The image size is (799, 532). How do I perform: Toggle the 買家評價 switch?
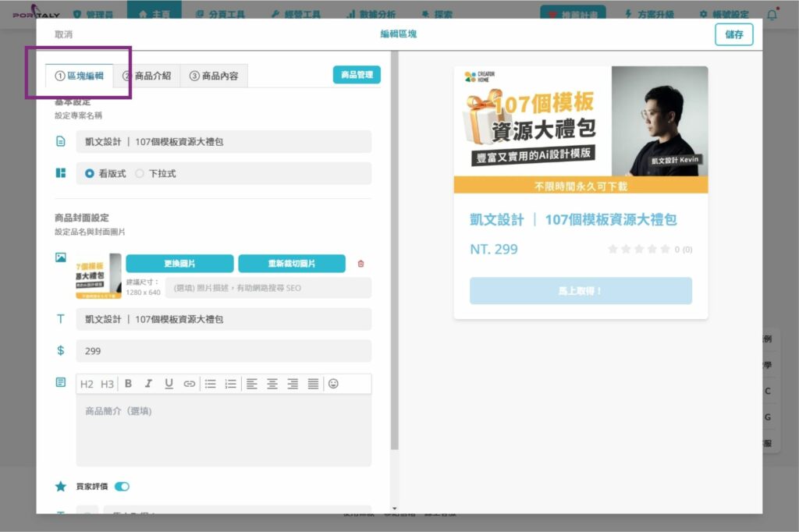(x=123, y=487)
